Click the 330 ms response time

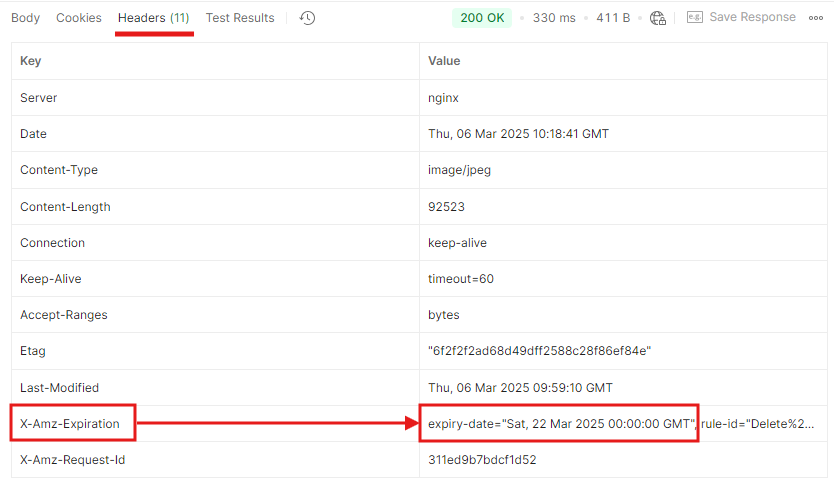click(x=553, y=18)
